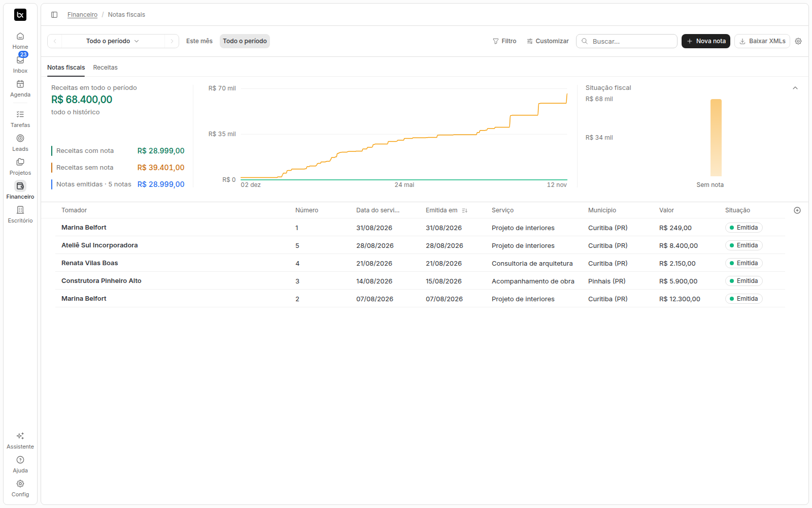Click Financeiro breadcrumb link
The image size is (812, 508).
(x=82, y=15)
